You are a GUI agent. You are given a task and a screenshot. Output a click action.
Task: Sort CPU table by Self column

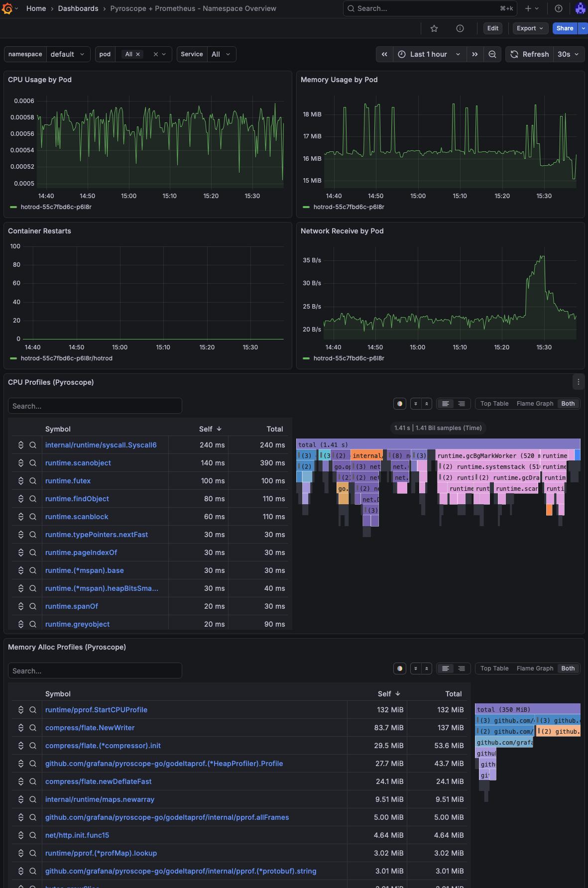tap(210, 429)
